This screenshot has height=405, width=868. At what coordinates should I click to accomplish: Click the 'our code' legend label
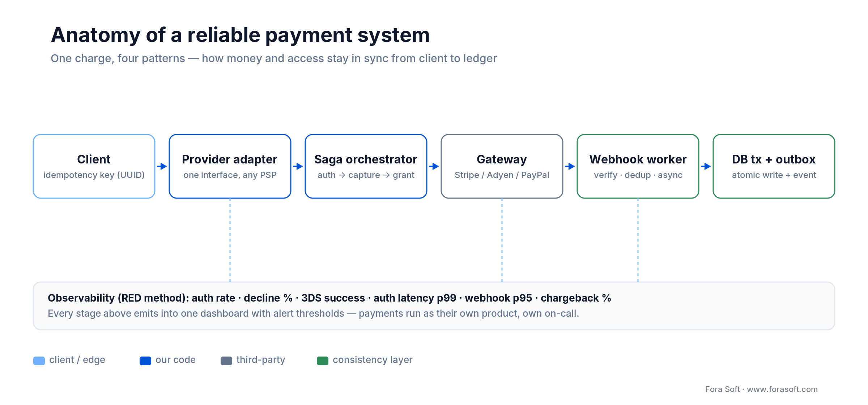pyautogui.click(x=175, y=360)
